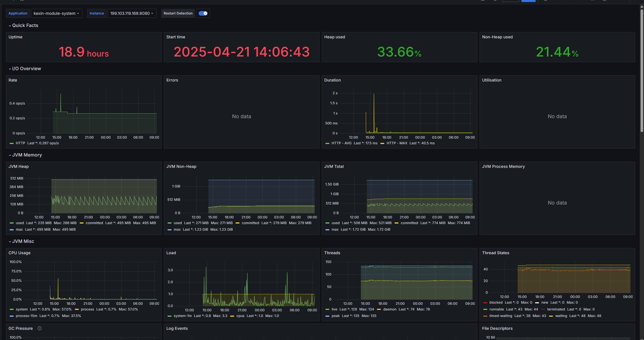Click the GC Pressure info icon
The image size is (644, 340).
pyautogui.click(x=40, y=328)
